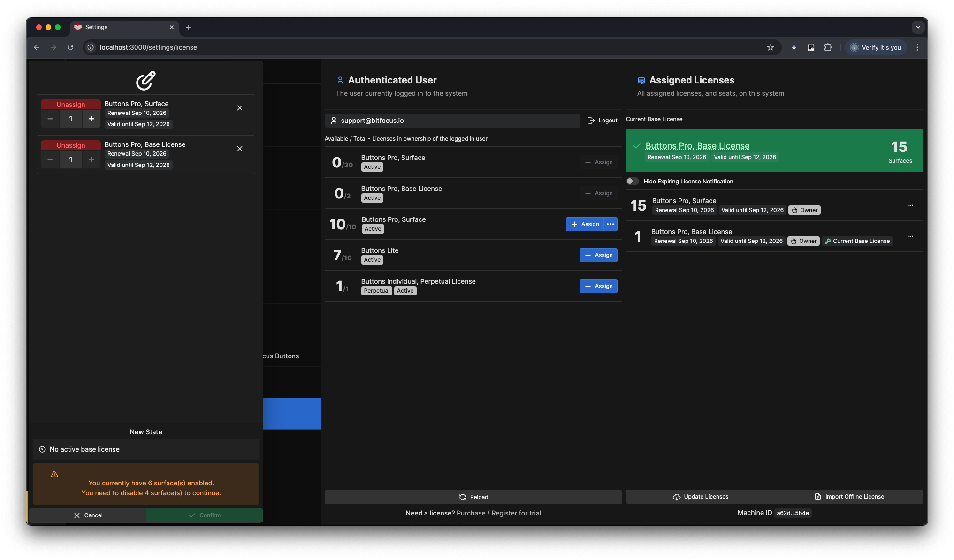The height and width of the screenshot is (560, 954).
Task: Remove Buttons Pro, Surface from pending changes
Action: pos(240,108)
